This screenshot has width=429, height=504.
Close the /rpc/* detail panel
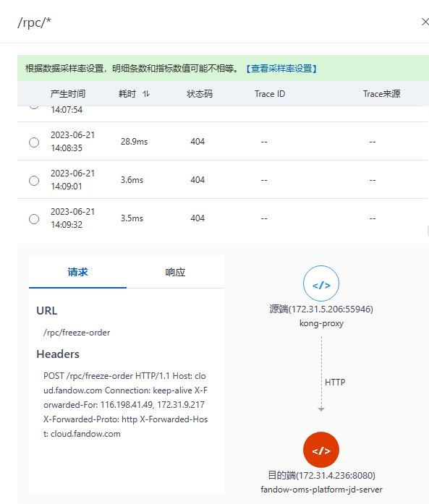coord(425,22)
